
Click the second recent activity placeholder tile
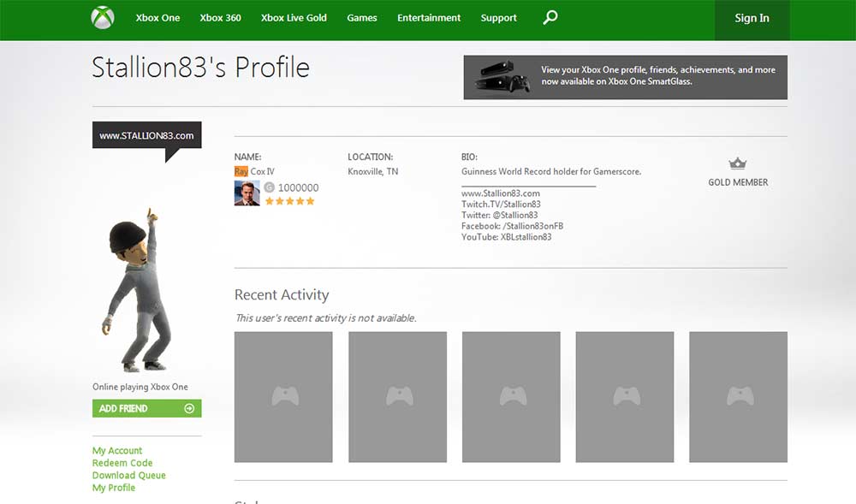point(397,397)
